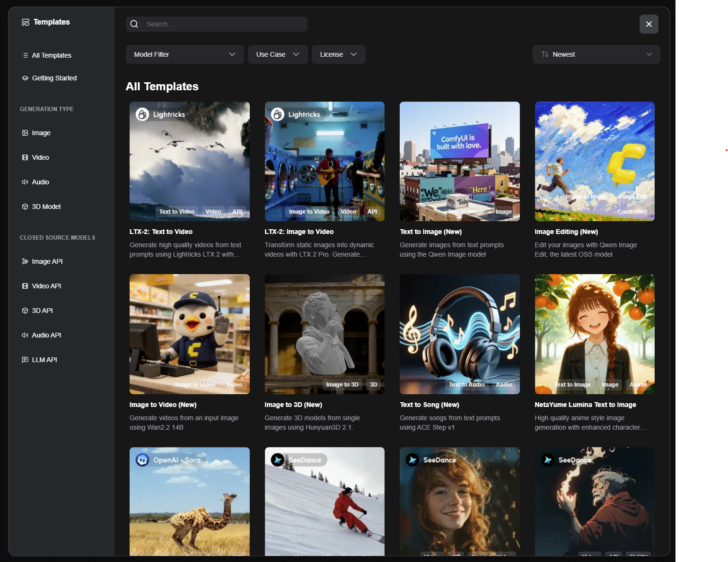Close the Templates dialog

pyautogui.click(x=649, y=24)
